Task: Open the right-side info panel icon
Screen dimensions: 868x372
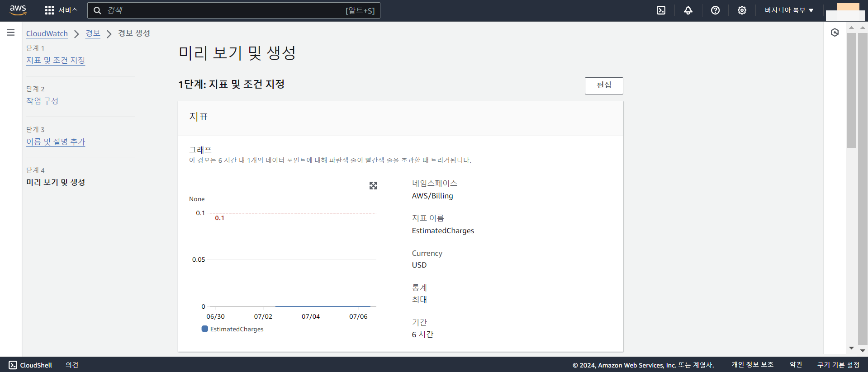Action: coord(835,33)
